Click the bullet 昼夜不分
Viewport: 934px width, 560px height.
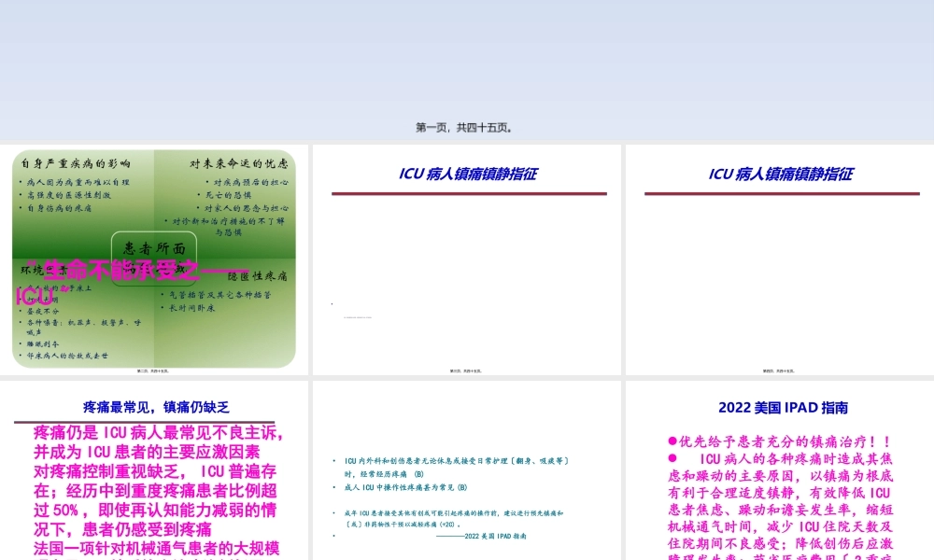point(43,311)
